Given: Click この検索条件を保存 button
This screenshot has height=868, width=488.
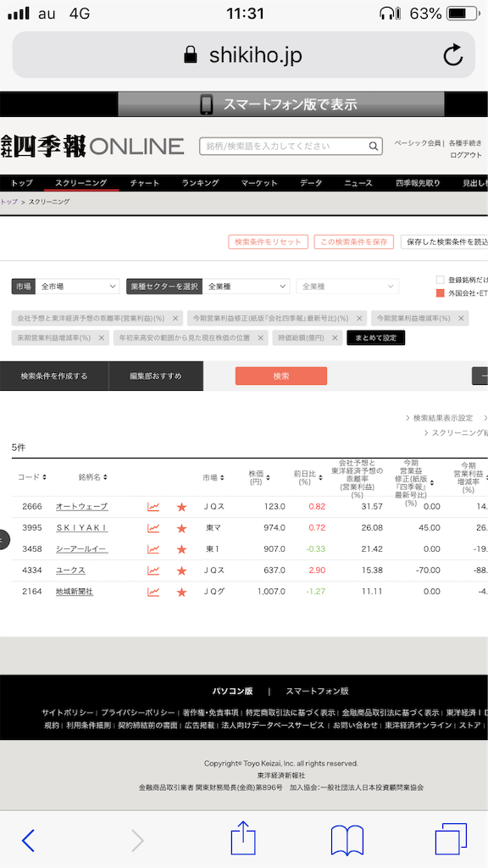Looking at the screenshot, I should (353, 242).
